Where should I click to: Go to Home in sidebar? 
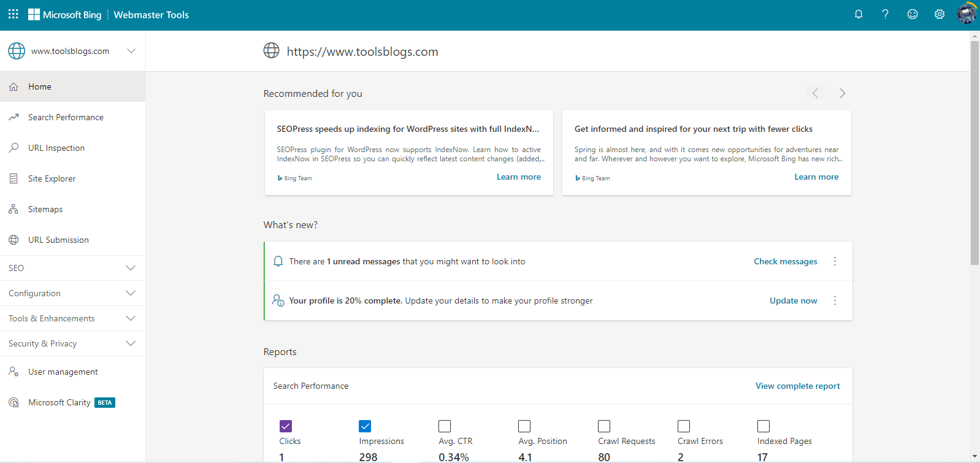(72, 86)
